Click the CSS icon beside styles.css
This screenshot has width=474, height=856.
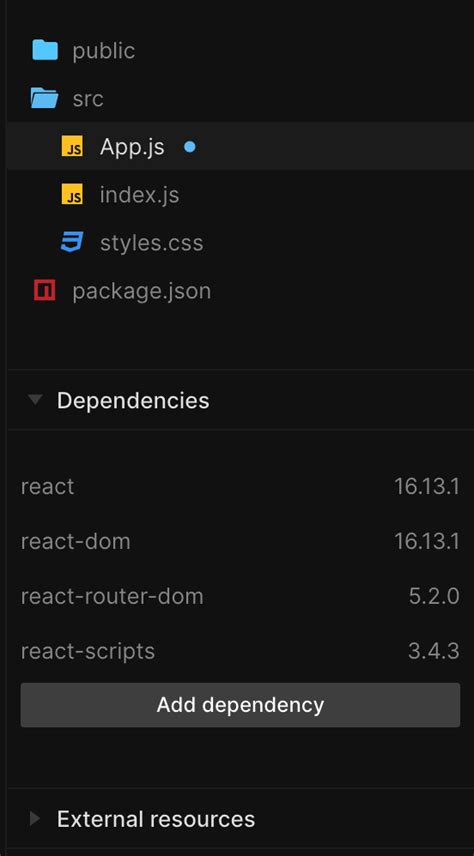(x=72, y=242)
